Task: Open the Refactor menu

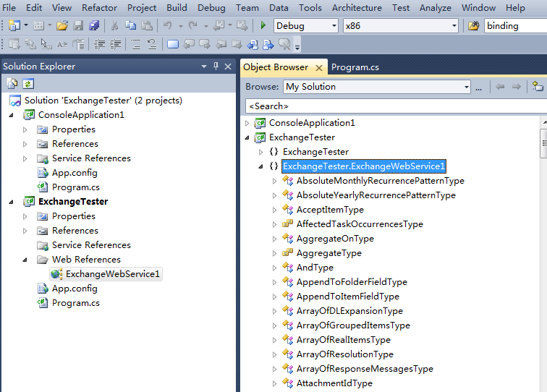Action: 99,8
